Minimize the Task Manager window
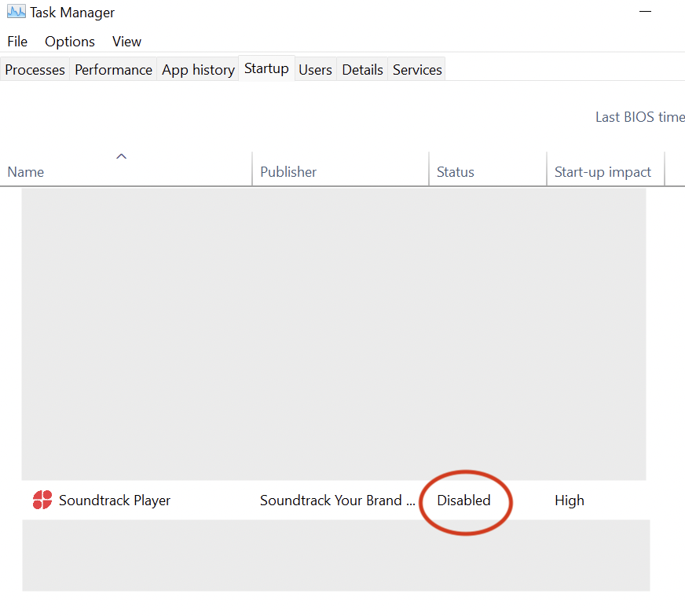The image size is (685, 616). pos(645,11)
